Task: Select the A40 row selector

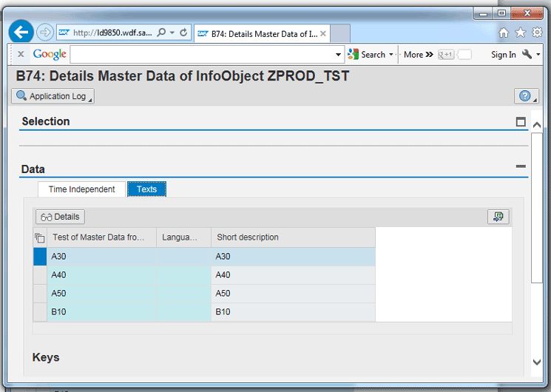Action: [x=40, y=275]
